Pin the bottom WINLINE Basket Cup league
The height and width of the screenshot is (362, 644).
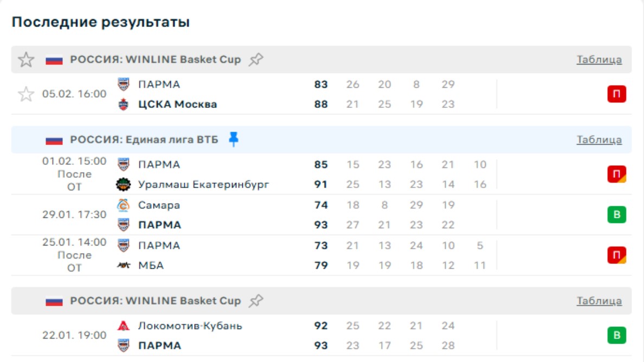point(256,301)
